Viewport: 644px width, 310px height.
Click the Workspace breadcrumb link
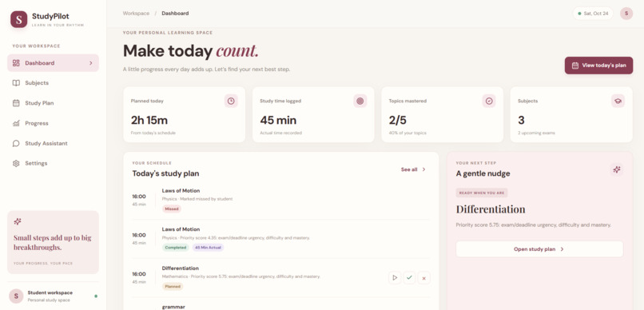(136, 13)
